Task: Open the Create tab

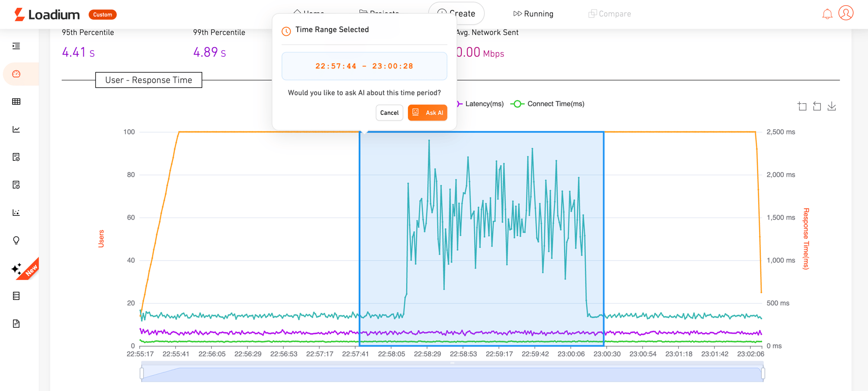Action: click(x=457, y=13)
